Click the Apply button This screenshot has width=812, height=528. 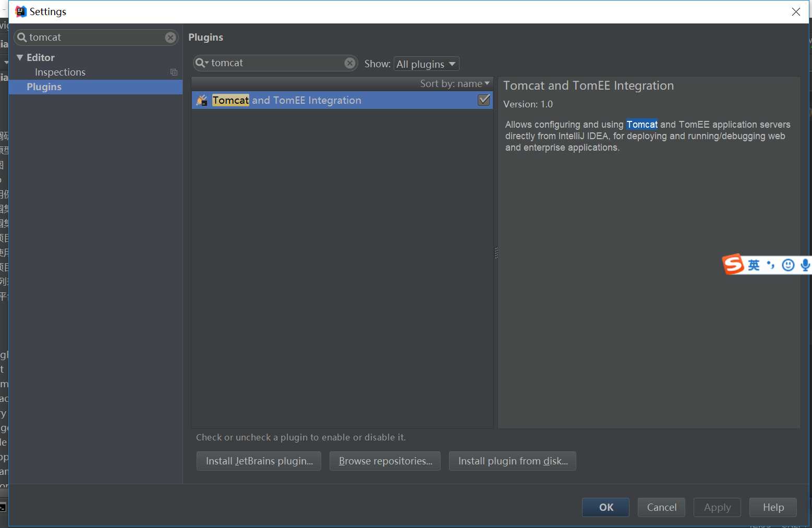(x=717, y=507)
